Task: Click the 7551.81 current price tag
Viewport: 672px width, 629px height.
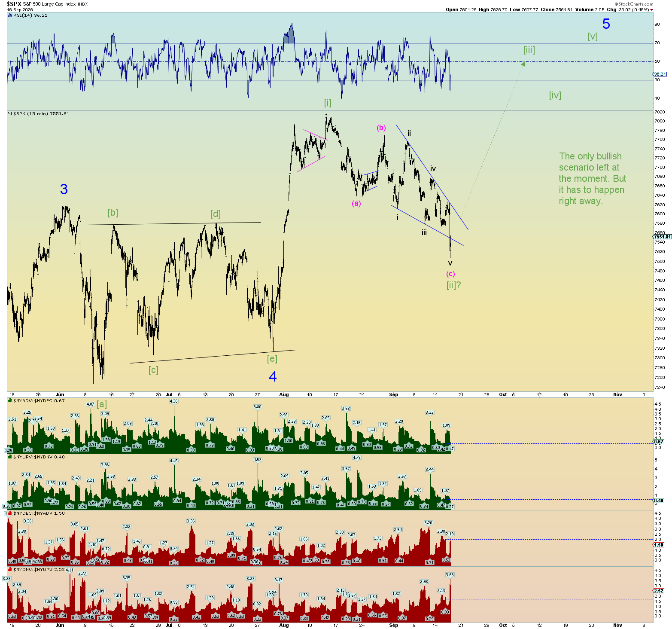Action: pos(662,237)
